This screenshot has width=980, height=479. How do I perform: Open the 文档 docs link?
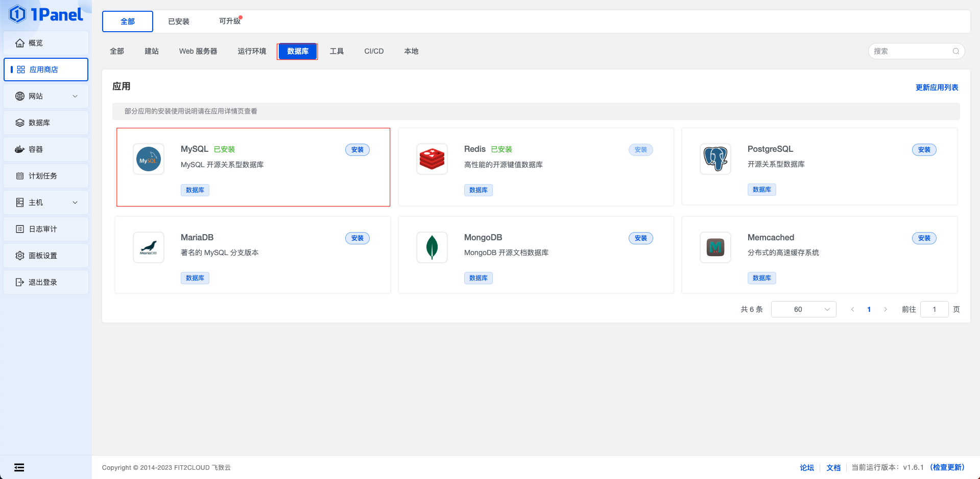[x=833, y=468]
